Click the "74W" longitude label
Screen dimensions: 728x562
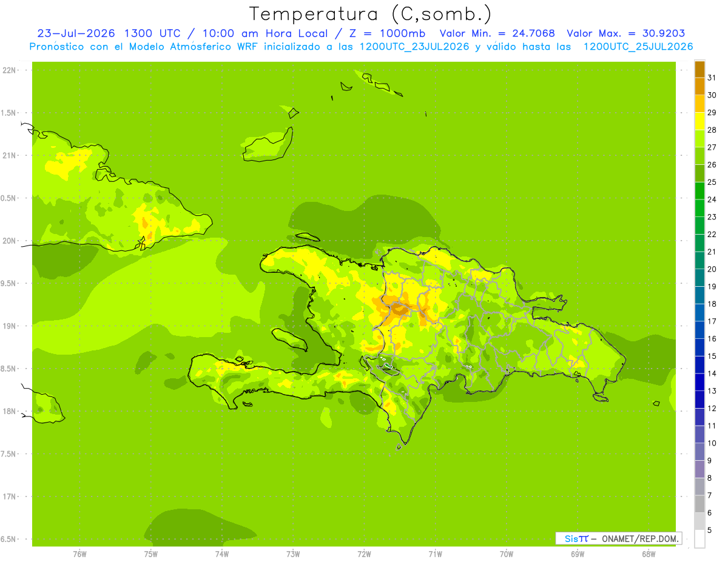[222, 554]
